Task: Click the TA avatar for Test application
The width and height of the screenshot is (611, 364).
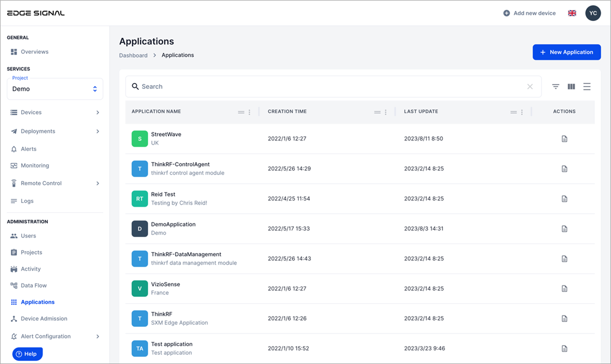Action: pos(140,348)
